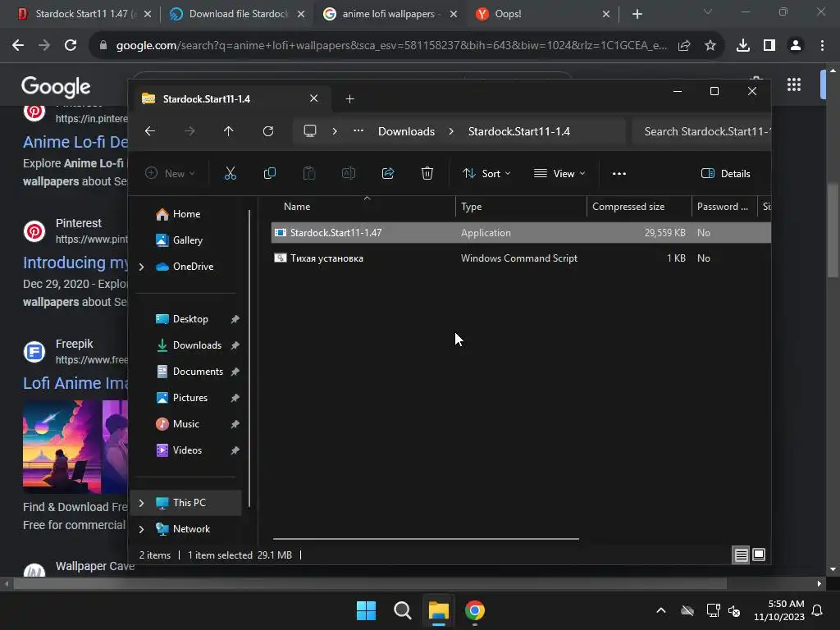
Task: Open the See more three-dots toolbar menu
Action: point(619,174)
